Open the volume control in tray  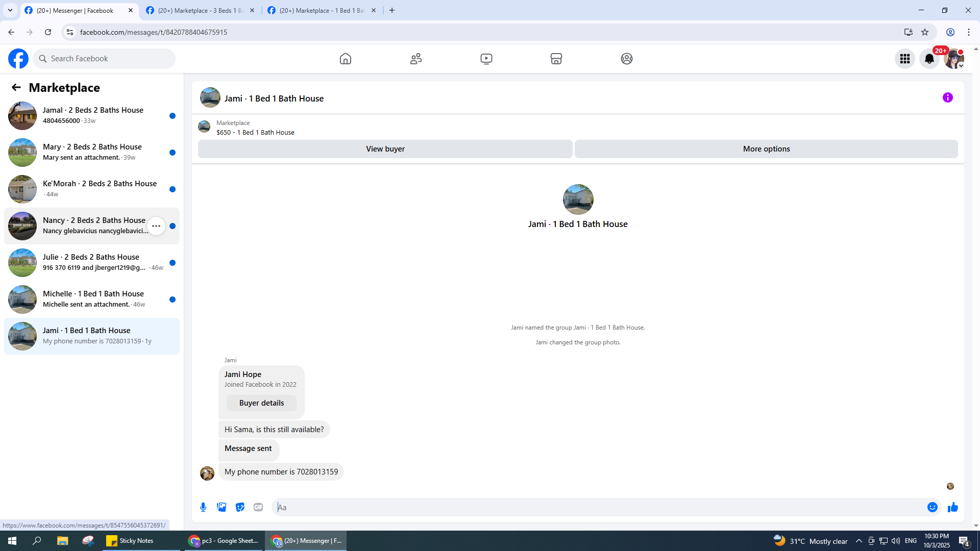(896, 541)
